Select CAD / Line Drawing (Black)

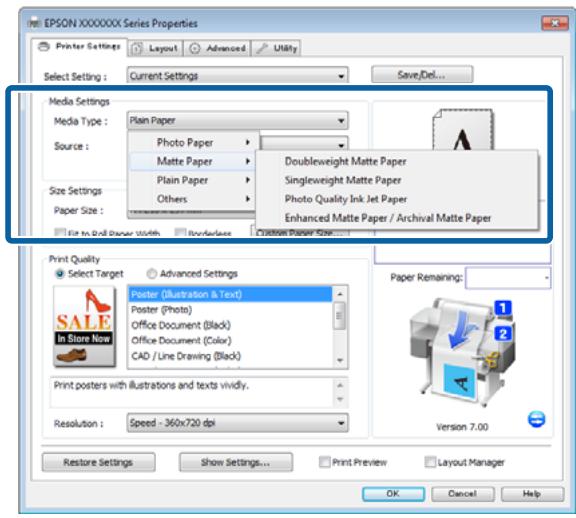(x=230, y=356)
